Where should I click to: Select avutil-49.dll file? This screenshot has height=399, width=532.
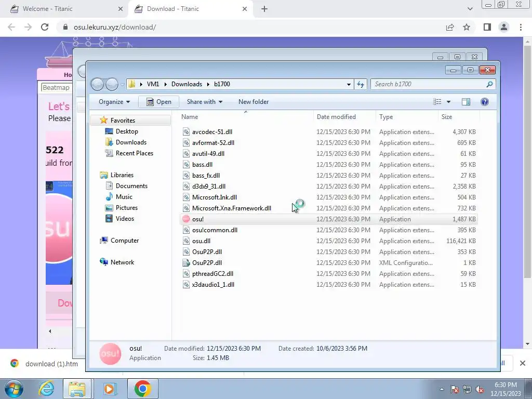pyautogui.click(x=208, y=154)
